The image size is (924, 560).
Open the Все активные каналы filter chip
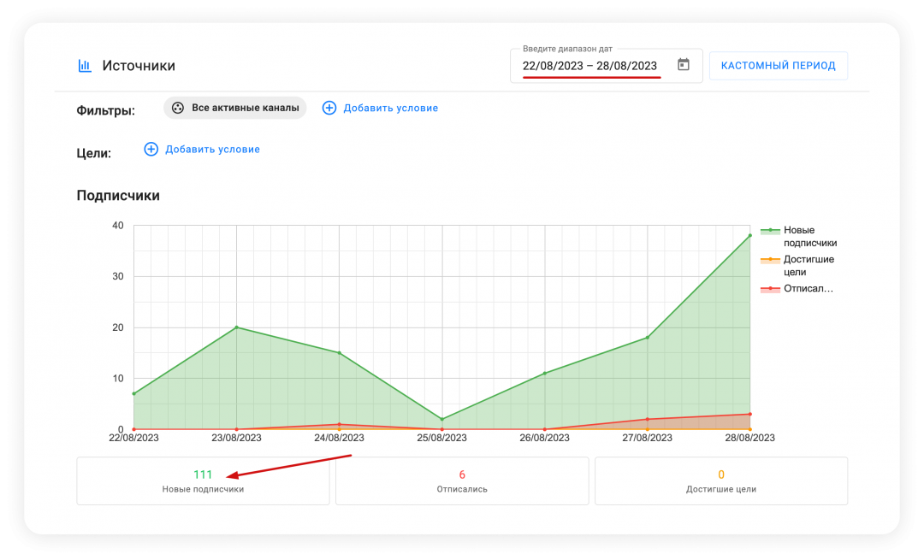pyautogui.click(x=235, y=108)
